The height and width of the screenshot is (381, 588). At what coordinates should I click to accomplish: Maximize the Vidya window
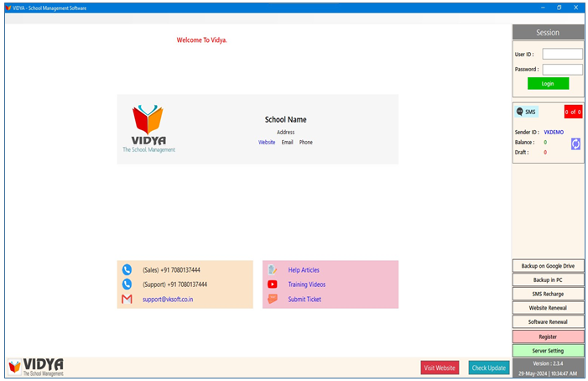(x=559, y=8)
